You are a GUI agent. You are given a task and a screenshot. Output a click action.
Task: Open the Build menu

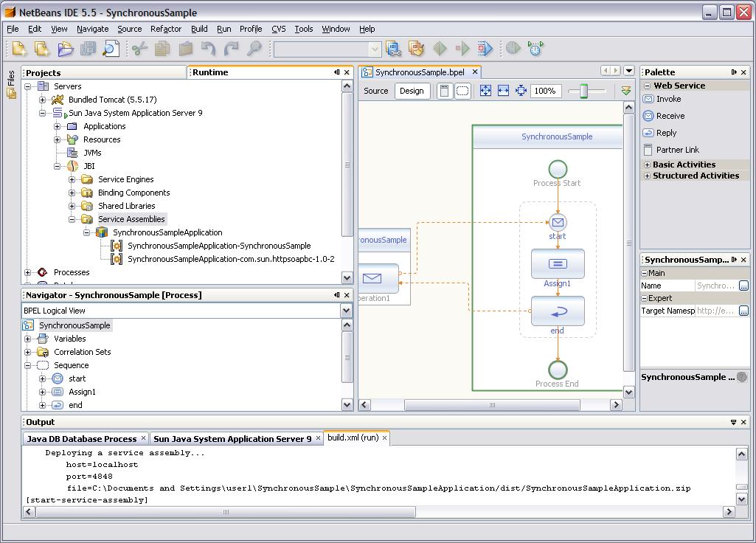coord(199,29)
